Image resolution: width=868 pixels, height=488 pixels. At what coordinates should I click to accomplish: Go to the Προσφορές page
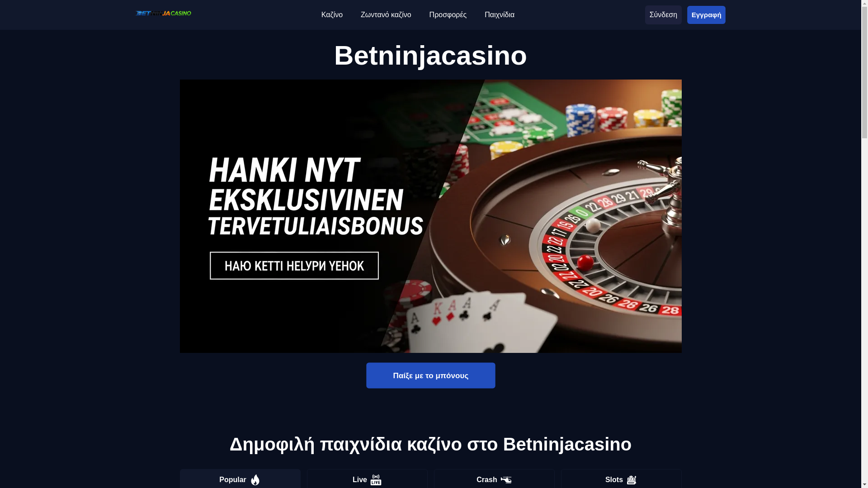click(448, 15)
